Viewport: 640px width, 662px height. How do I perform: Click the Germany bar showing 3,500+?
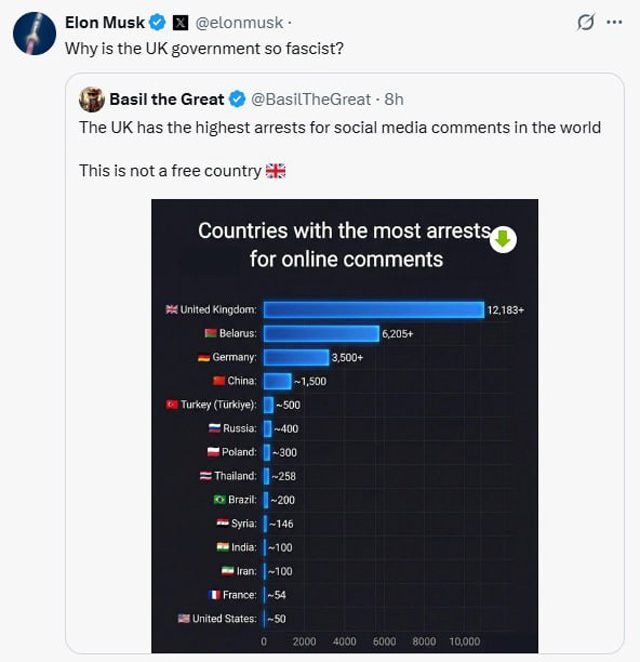[x=296, y=357]
